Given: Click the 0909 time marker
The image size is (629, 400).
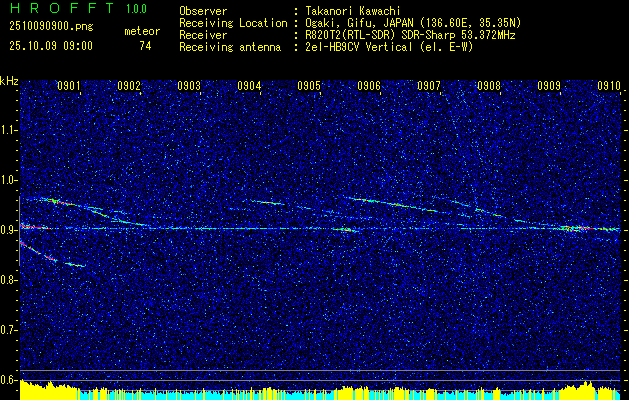Looking at the screenshot, I should 549,85.
